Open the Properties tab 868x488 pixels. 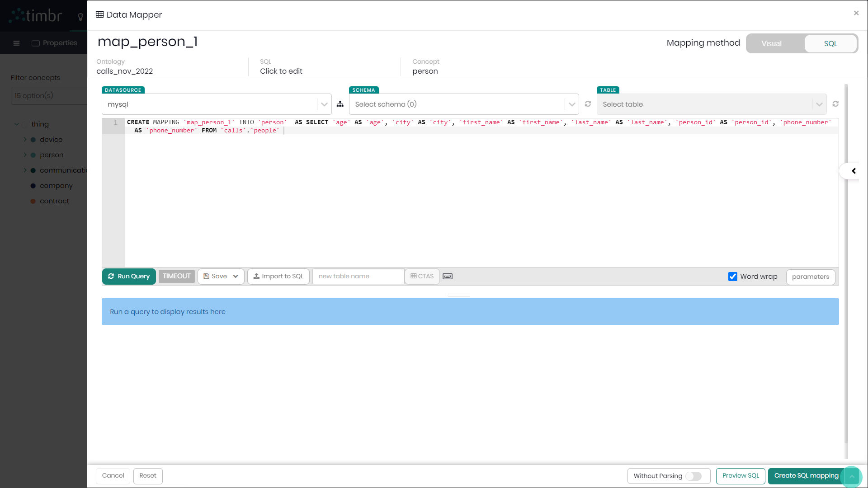[54, 43]
